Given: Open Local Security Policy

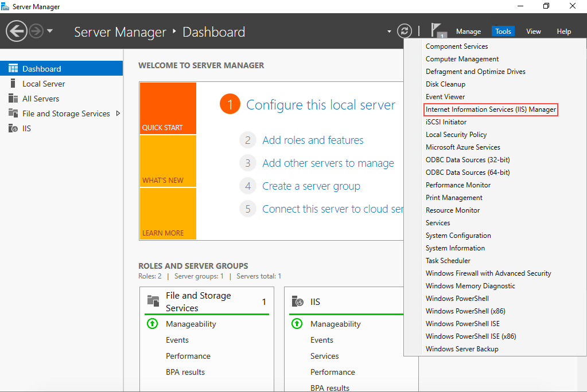Looking at the screenshot, I should (456, 135).
